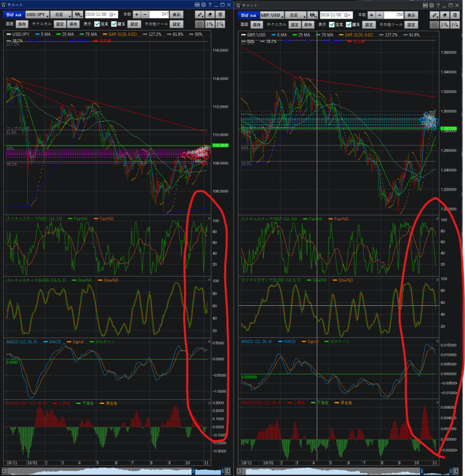Viewport: 465px width, 476px height.
Task: Increase bar count with plus in GBP/USD chart
Action: click(x=371, y=15)
